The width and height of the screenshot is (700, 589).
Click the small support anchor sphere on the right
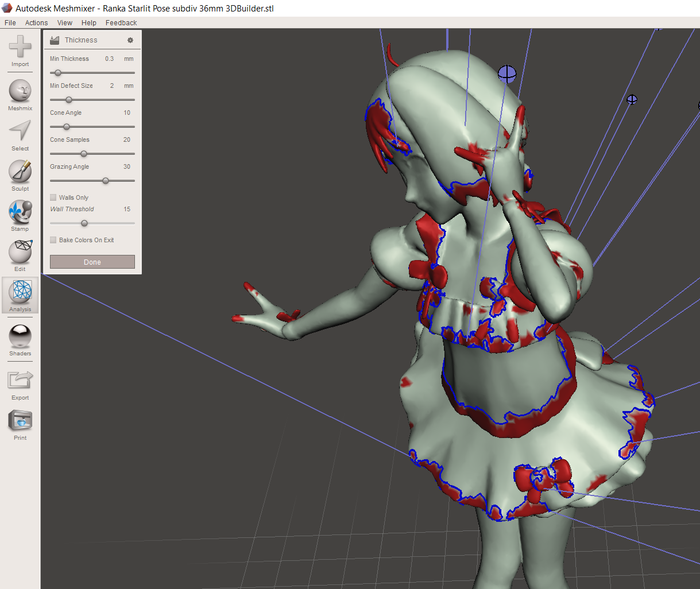tap(632, 100)
